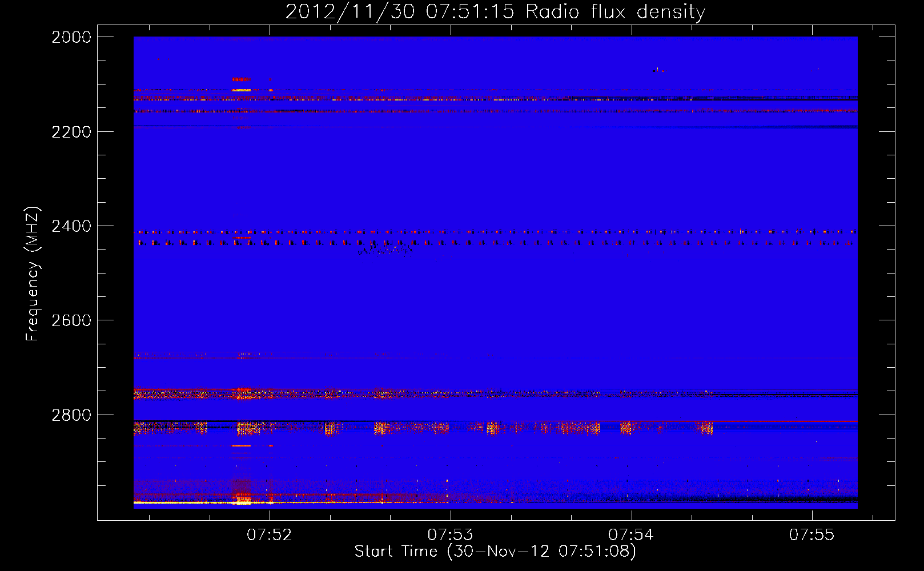Image resolution: width=924 pixels, height=571 pixels.
Task: Select the '2800' frequency axis label
Action: click(71, 415)
